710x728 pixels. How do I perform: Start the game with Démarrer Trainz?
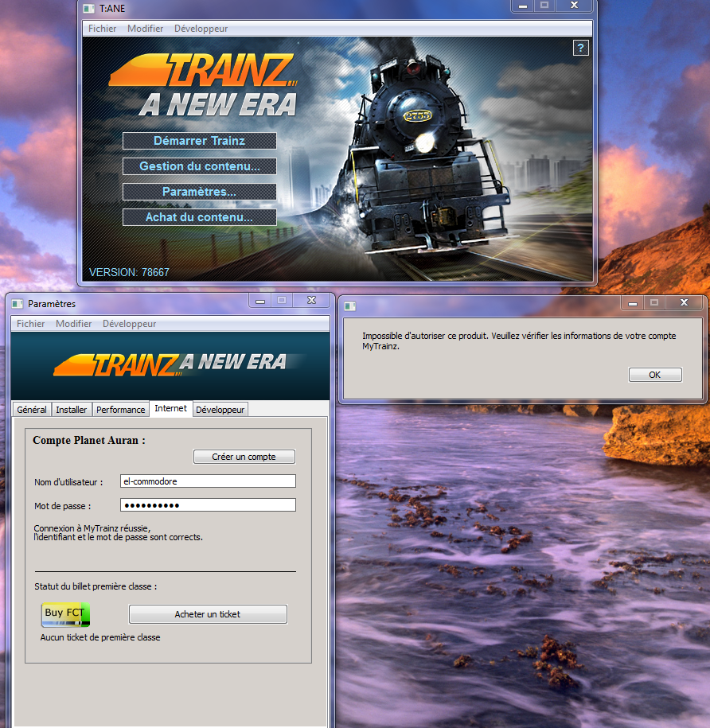(199, 141)
